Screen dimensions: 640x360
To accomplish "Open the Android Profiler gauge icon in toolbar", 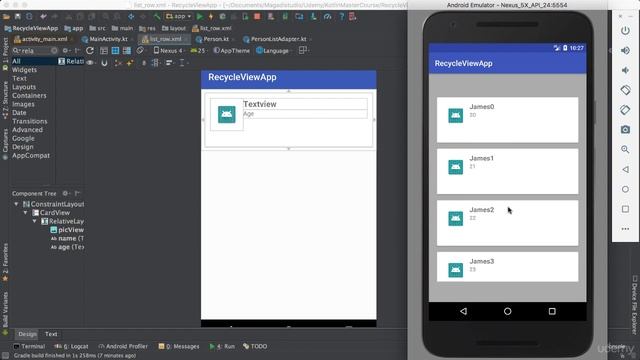I will pyautogui.click(x=327, y=17).
